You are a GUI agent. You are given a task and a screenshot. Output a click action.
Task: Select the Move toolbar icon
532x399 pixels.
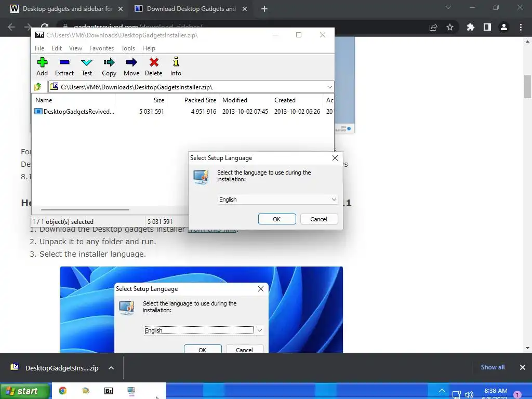pyautogui.click(x=131, y=66)
